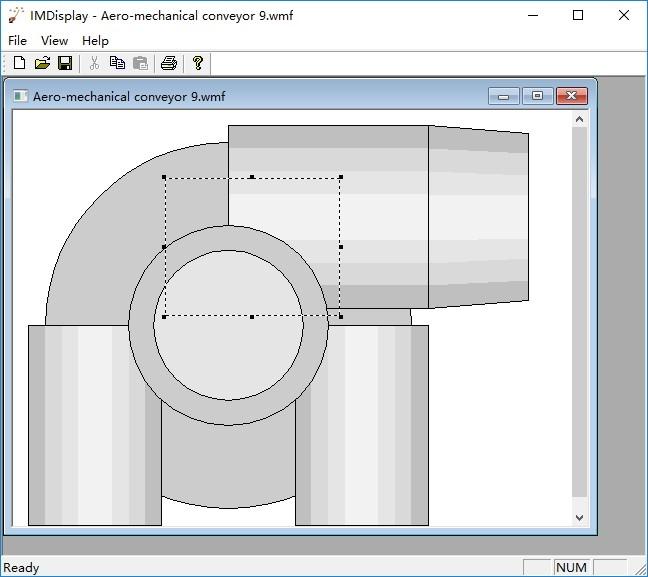This screenshot has height=577, width=648.
Task: Open a file with the folder icon
Action: tap(42, 63)
